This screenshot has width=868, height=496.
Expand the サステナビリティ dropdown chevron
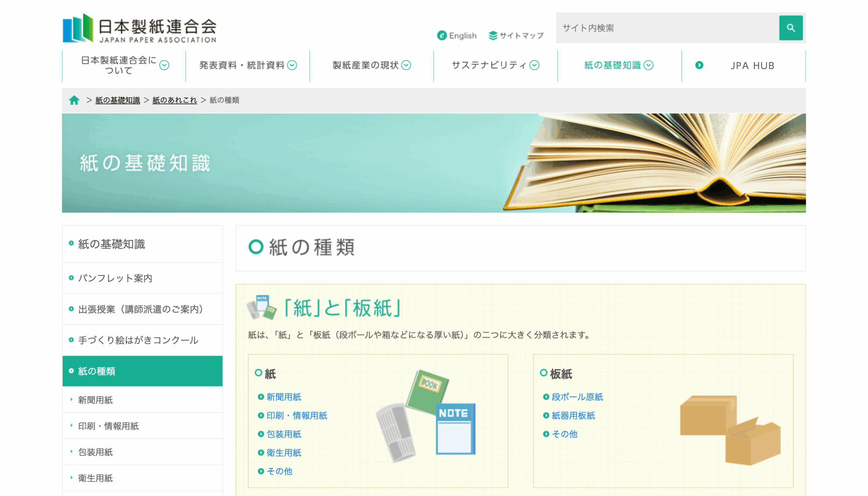(x=534, y=65)
